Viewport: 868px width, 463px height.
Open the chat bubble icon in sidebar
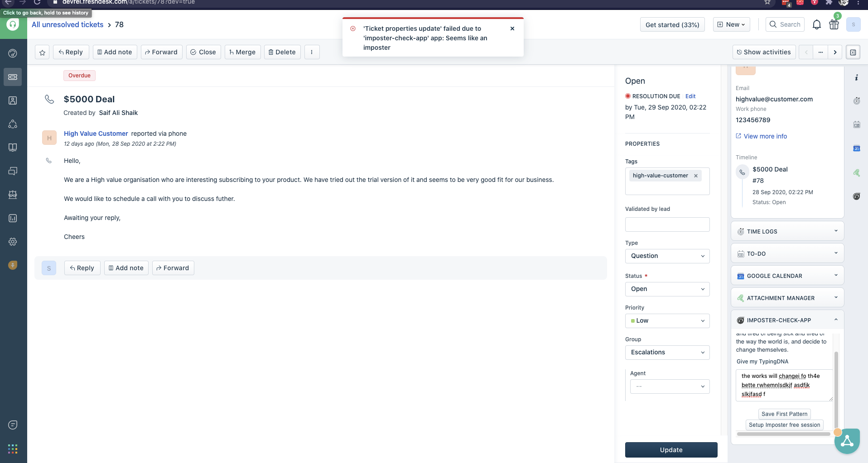pos(13,425)
